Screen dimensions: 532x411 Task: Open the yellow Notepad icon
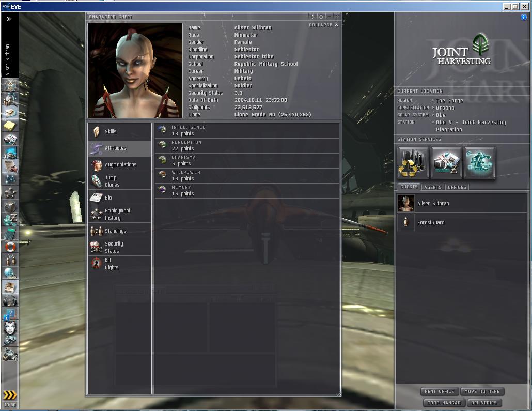tap(10, 126)
